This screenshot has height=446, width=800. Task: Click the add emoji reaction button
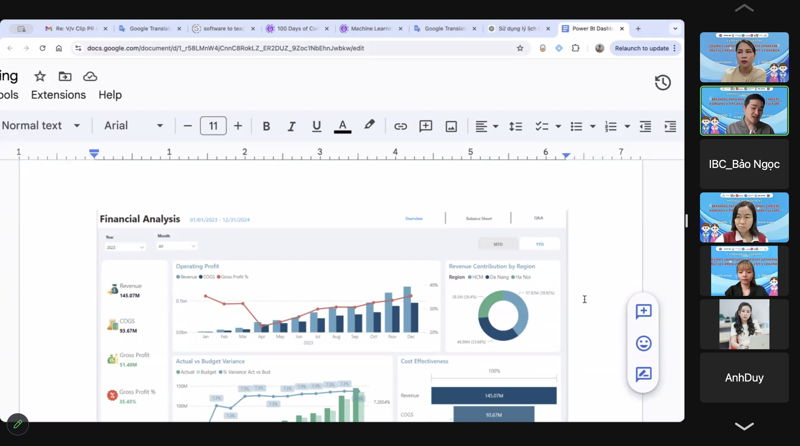(643, 343)
